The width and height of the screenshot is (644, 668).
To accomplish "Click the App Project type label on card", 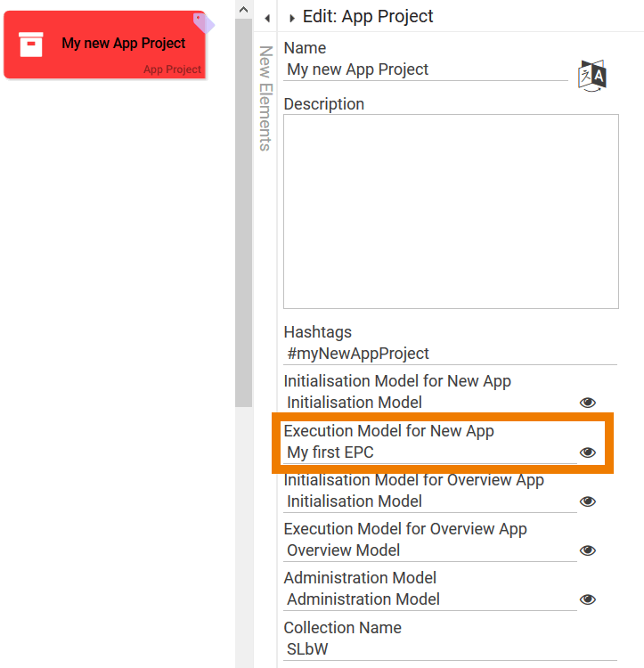I will point(172,69).
